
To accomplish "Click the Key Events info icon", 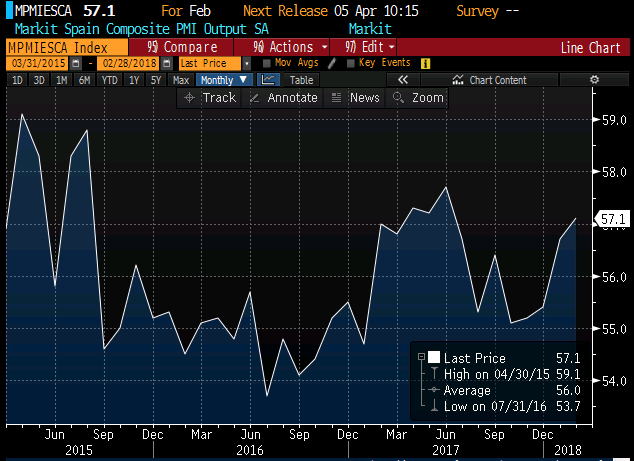I will [425, 63].
